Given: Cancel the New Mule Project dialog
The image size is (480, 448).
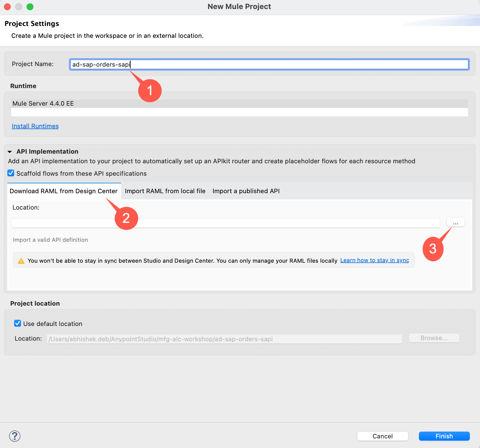Looking at the screenshot, I should pyautogui.click(x=382, y=436).
